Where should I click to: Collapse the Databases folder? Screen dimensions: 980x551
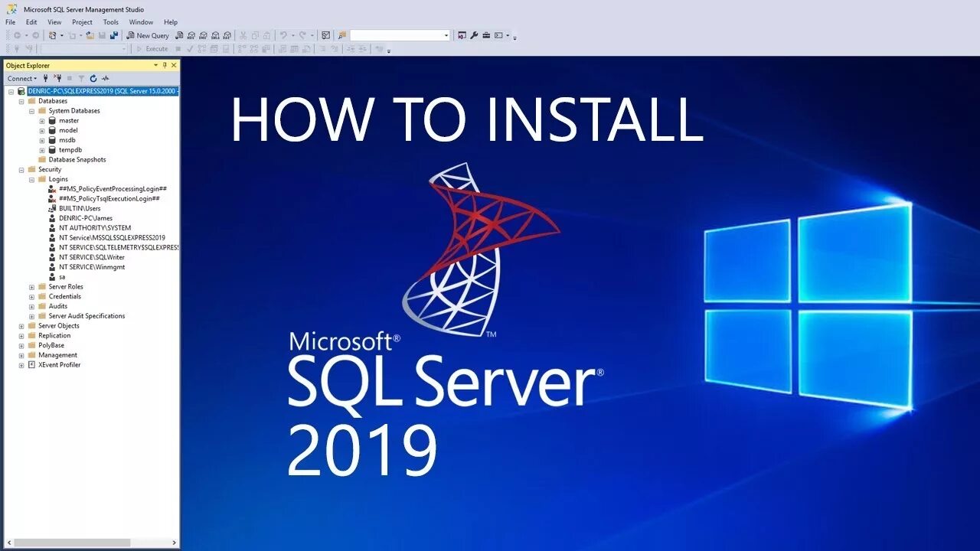point(21,101)
